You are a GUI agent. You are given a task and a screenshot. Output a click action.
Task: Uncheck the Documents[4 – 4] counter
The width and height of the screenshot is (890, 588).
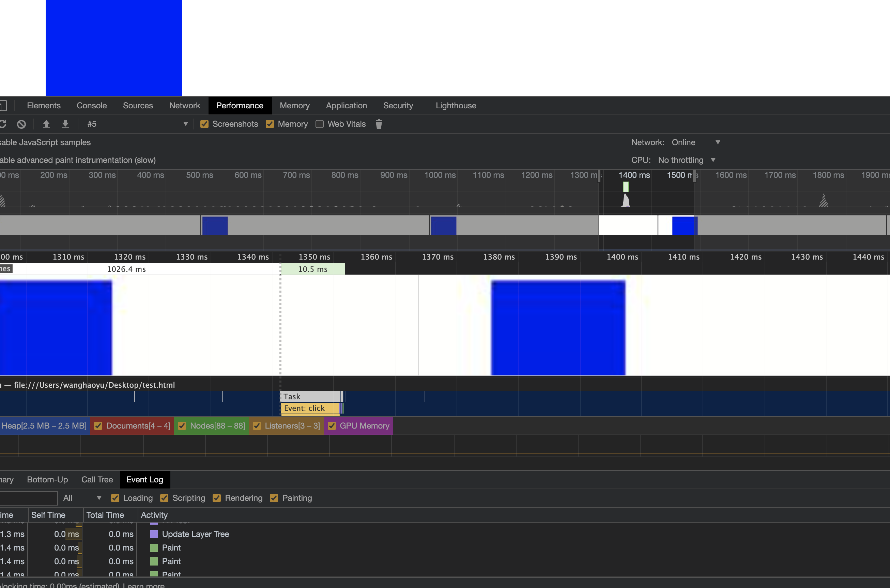click(x=98, y=425)
